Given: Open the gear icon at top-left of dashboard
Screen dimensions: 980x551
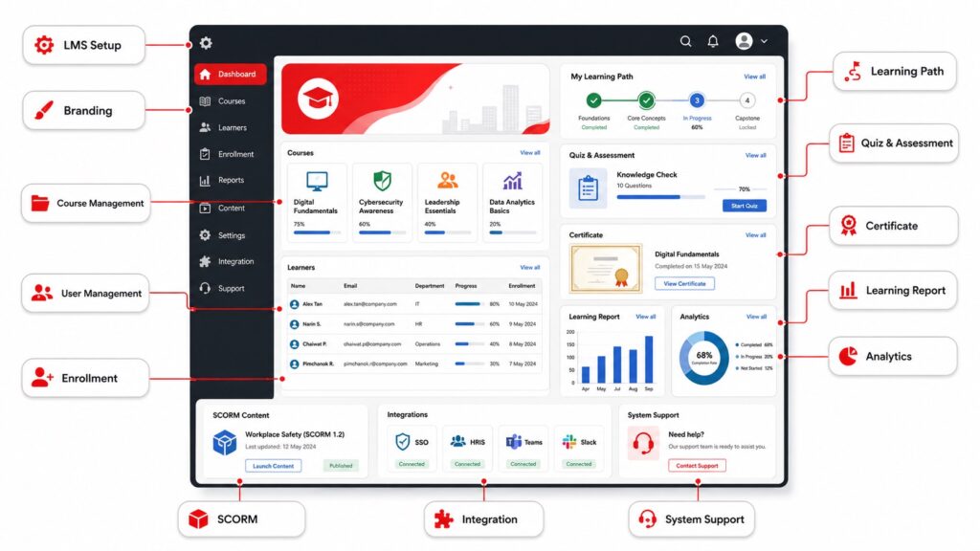Looking at the screenshot, I should pyautogui.click(x=206, y=42).
